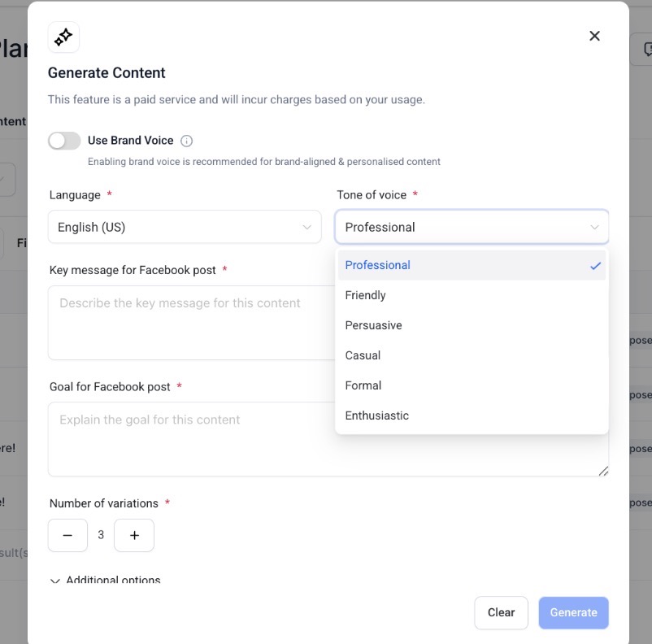Pick Persuasive from the tone list
652x644 pixels.
[472, 325]
